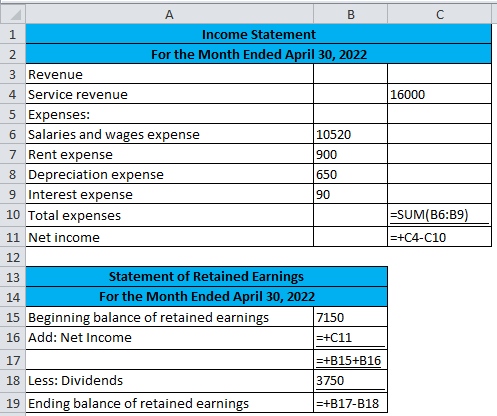Select the 'Service revenue' cell
Screen dimensions: 497x416
(x=170, y=94)
